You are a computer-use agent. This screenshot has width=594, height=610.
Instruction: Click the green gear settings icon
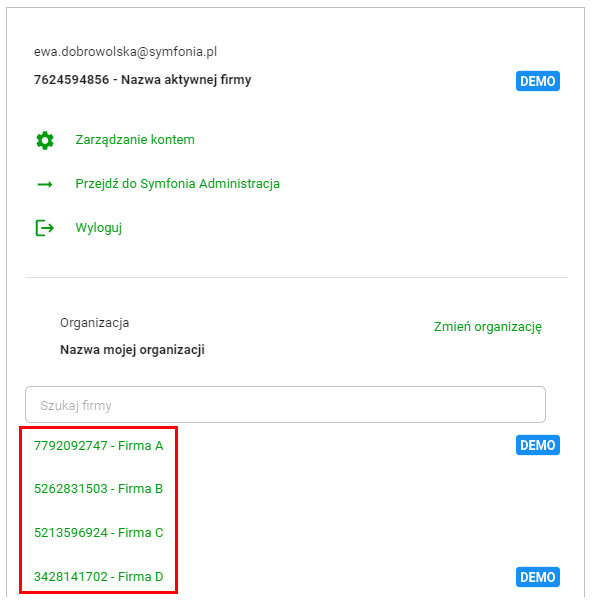coord(45,140)
